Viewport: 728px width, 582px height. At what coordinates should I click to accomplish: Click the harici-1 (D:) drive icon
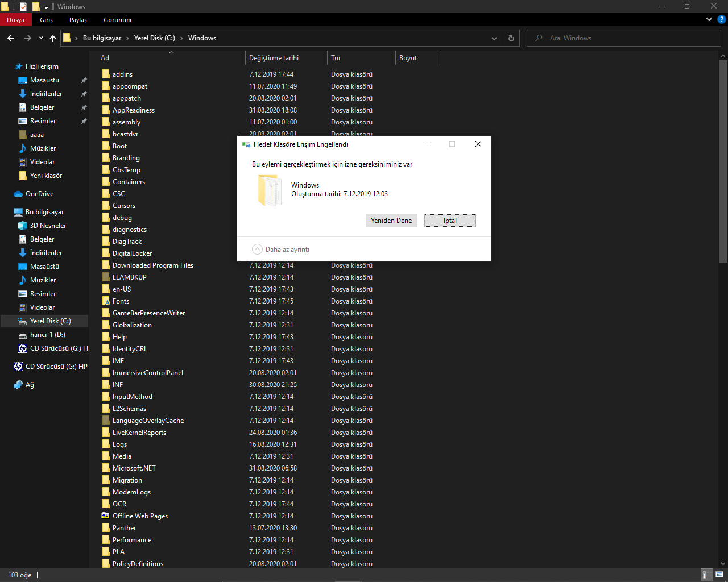tap(23, 335)
